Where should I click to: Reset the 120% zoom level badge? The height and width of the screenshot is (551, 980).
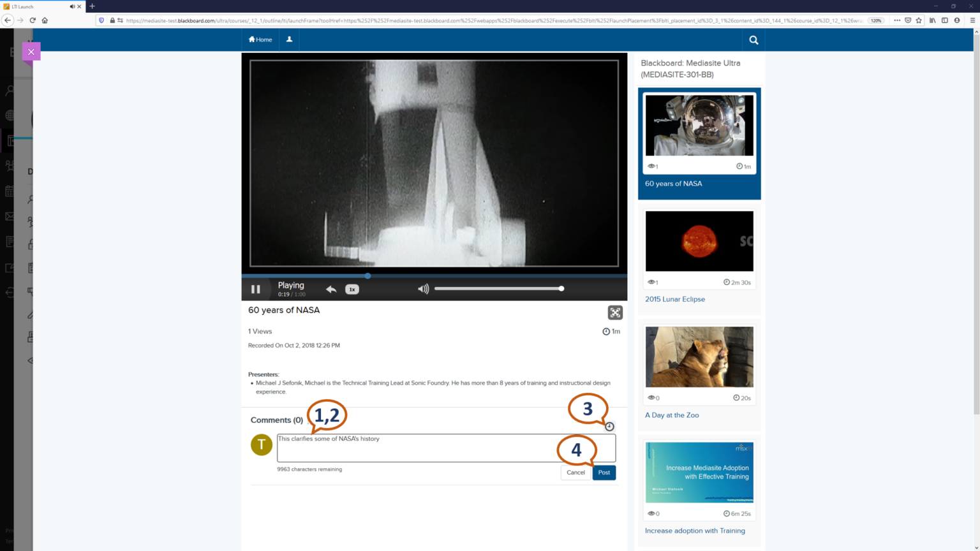(x=876, y=20)
